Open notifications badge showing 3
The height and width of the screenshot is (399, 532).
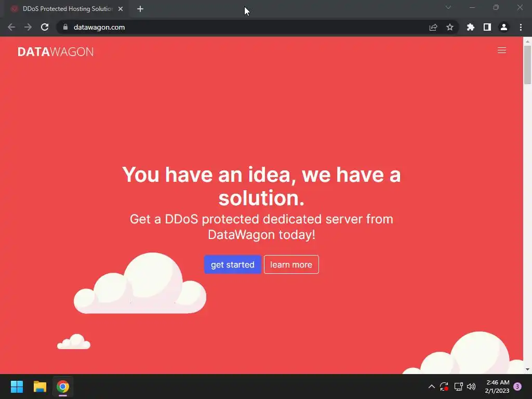coord(517,387)
